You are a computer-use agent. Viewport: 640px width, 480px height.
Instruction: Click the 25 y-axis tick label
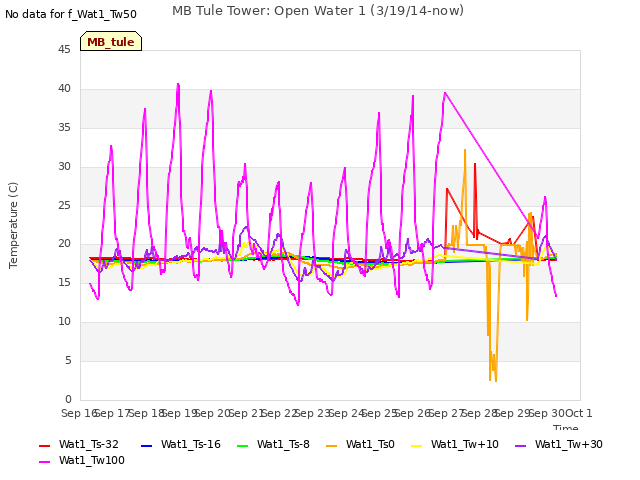coord(64,205)
